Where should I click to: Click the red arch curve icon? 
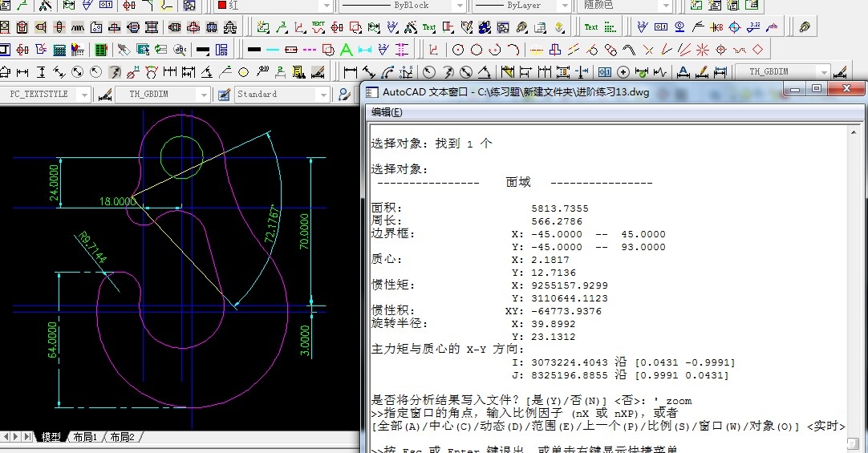click(629, 50)
